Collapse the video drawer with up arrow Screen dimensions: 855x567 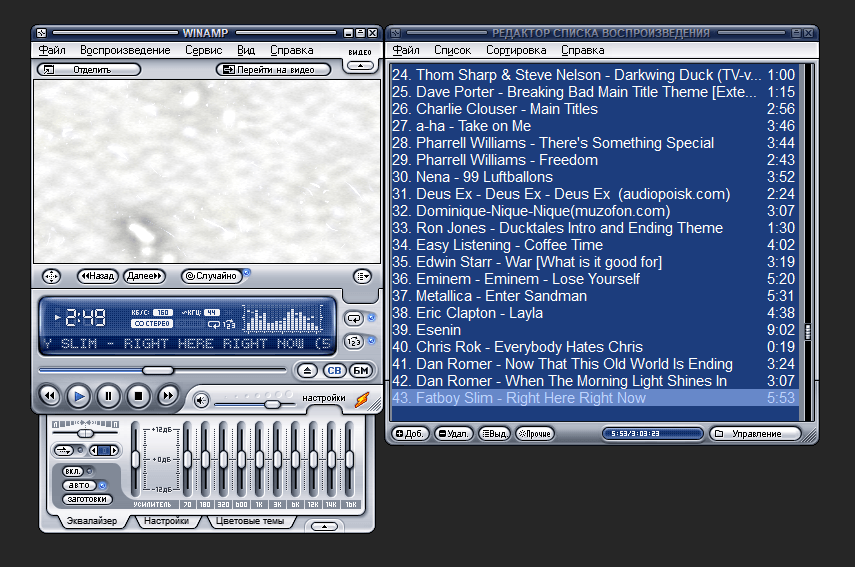[360, 66]
